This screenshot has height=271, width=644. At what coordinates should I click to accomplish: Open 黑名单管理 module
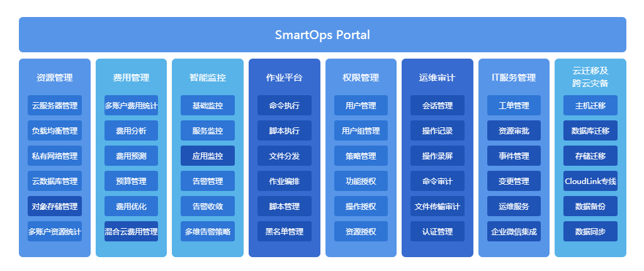(285, 231)
